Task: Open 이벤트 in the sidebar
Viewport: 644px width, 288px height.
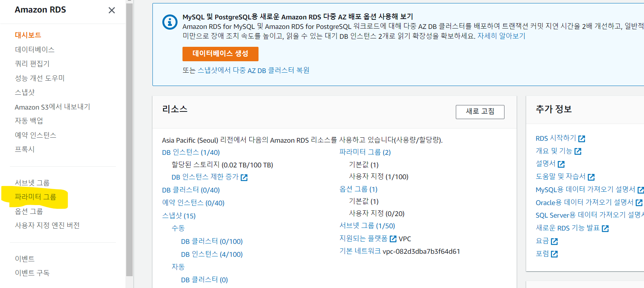Action: click(25, 259)
